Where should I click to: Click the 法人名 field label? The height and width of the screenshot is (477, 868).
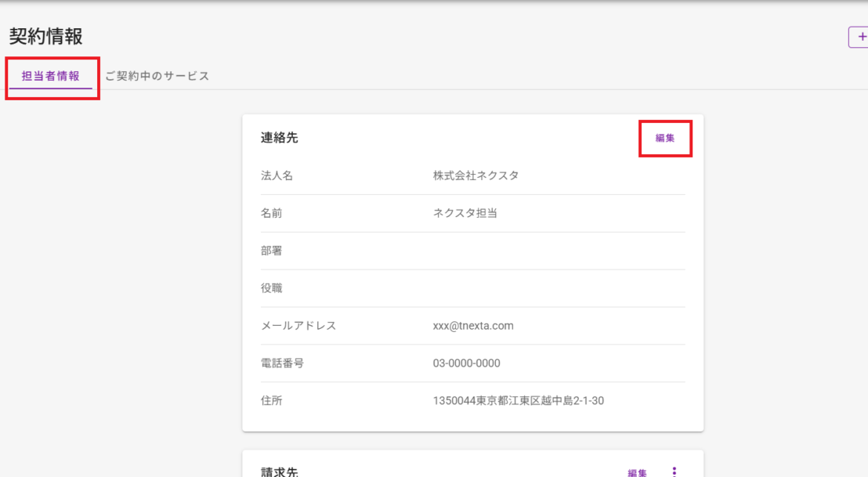277,175
